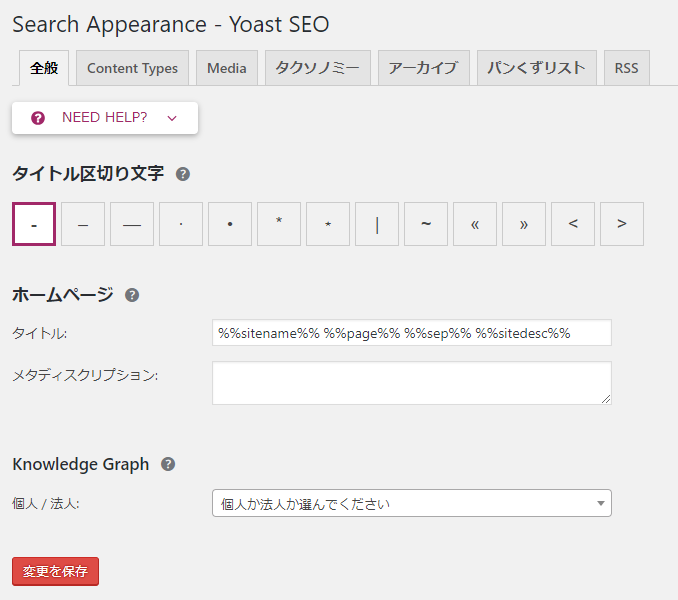The image size is (678, 600).
Task: Select the vertical bar title separator
Action: (x=377, y=224)
